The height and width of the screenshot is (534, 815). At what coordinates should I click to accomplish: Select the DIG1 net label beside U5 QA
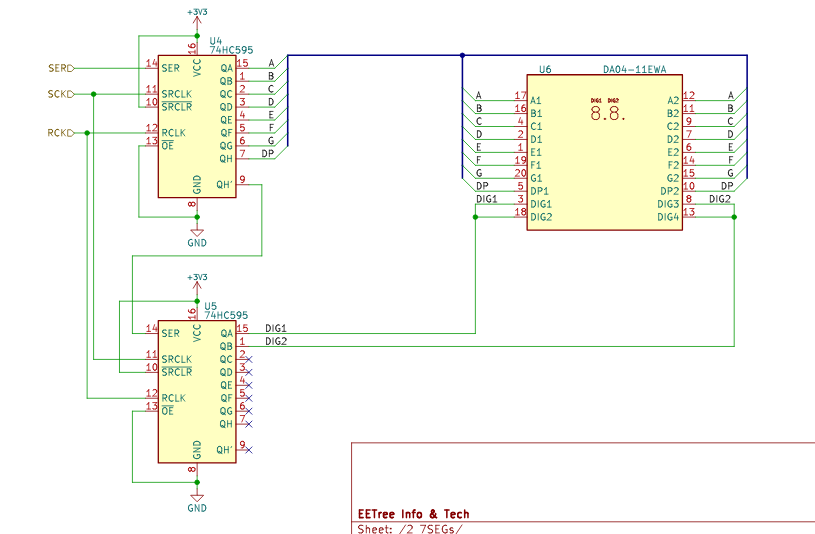click(276, 328)
